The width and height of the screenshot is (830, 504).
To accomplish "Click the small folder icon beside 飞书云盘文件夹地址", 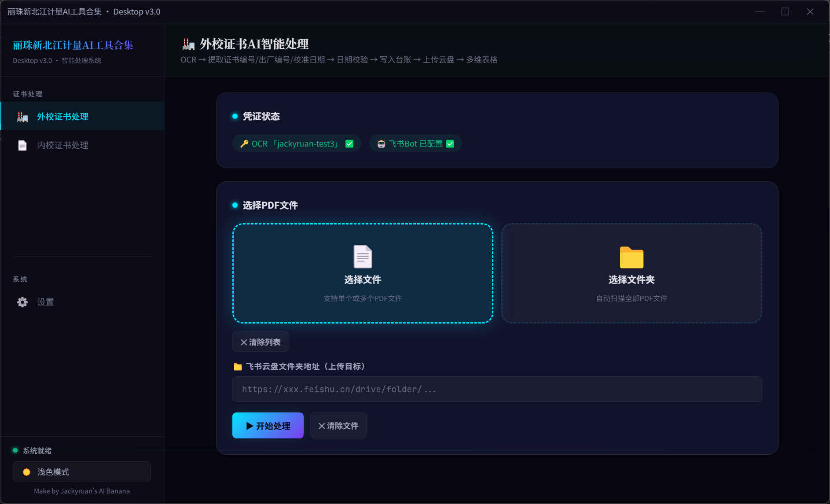I will (x=238, y=367).
